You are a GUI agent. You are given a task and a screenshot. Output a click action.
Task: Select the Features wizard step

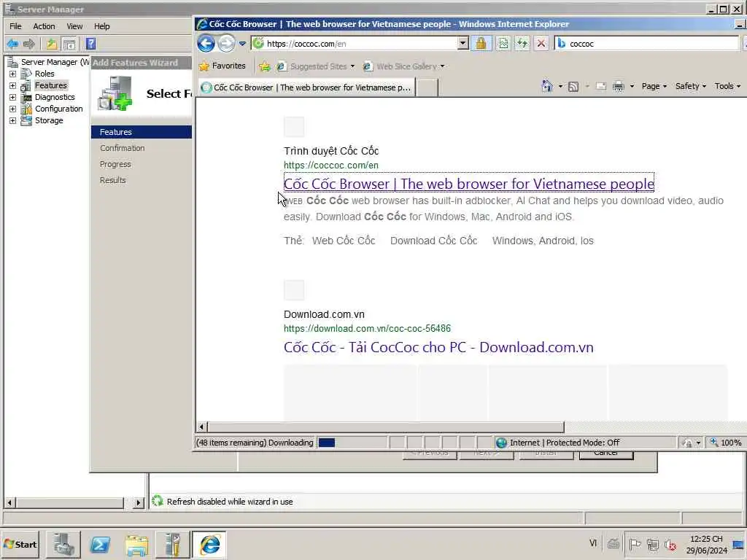[142, 132]
